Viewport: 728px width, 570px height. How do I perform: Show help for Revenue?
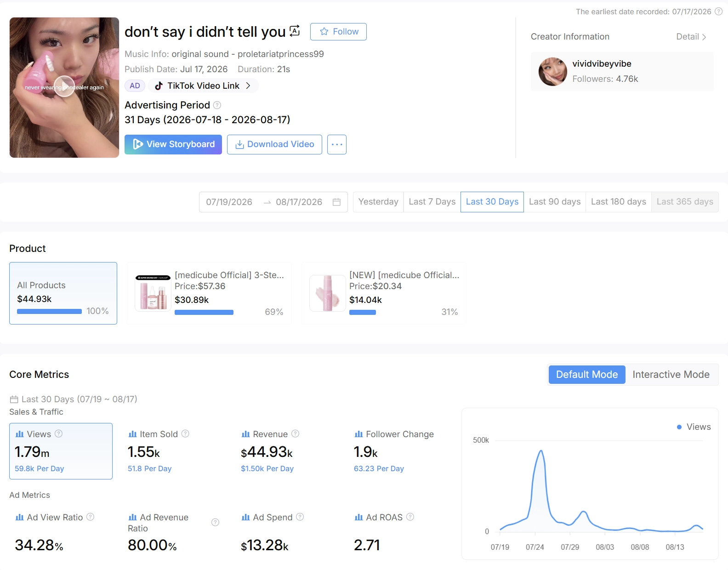point(296,433)
